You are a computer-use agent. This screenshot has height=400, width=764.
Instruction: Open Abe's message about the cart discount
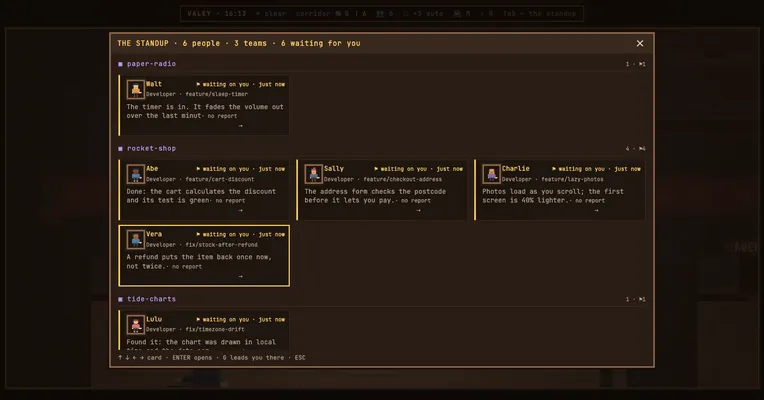201,196
